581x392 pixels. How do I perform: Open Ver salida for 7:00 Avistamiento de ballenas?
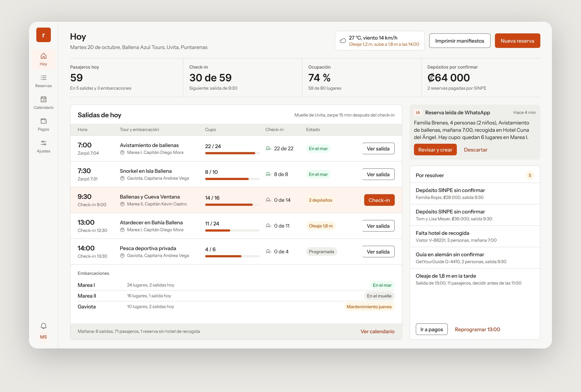click(x=378, y=148)
